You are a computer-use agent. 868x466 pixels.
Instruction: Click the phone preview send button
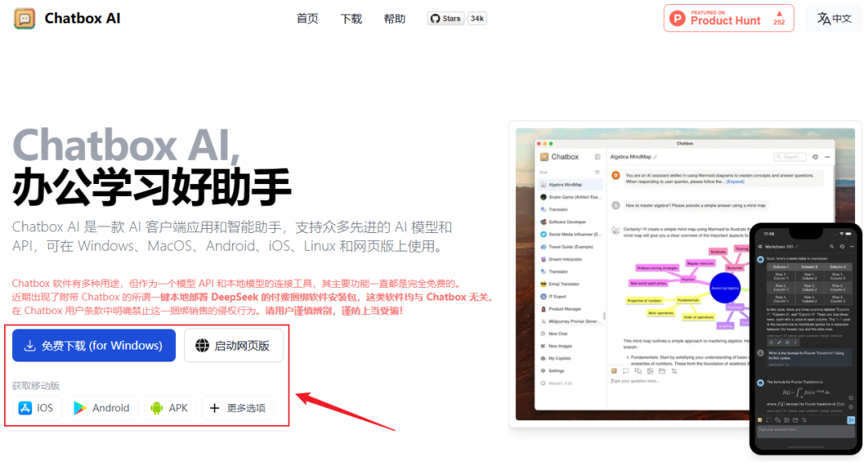click(x=851, y=421)
